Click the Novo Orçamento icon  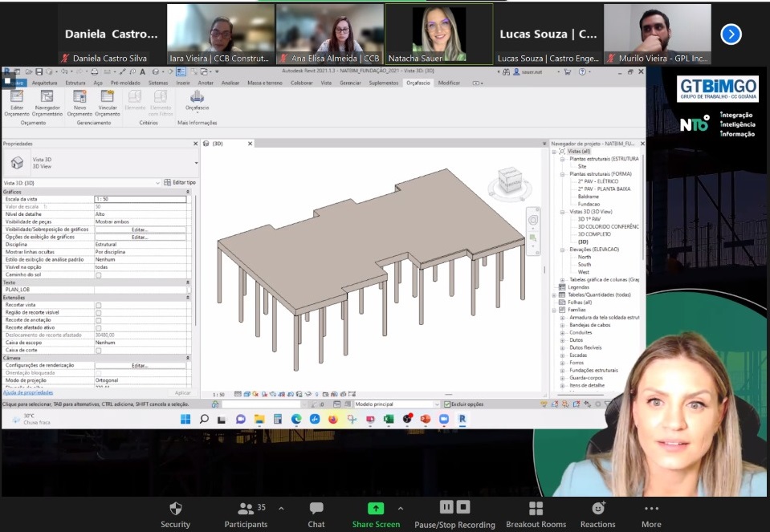click(79, 97)
